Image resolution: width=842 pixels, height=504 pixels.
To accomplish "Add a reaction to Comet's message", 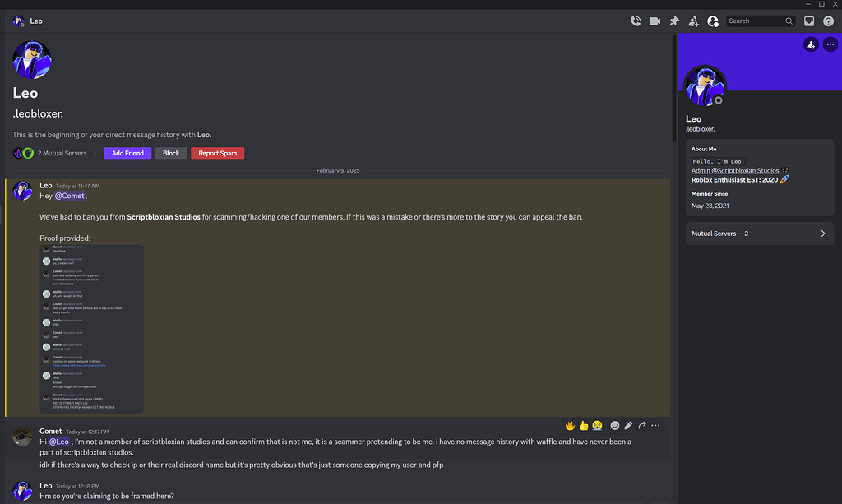I will 615,425.
